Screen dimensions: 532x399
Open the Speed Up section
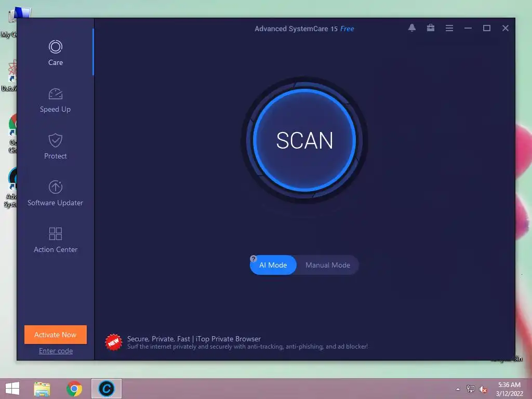tap(55, 100)
